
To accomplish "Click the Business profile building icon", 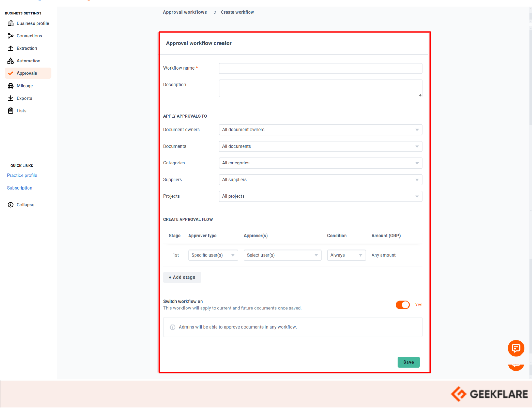I will tap(11, 23).
